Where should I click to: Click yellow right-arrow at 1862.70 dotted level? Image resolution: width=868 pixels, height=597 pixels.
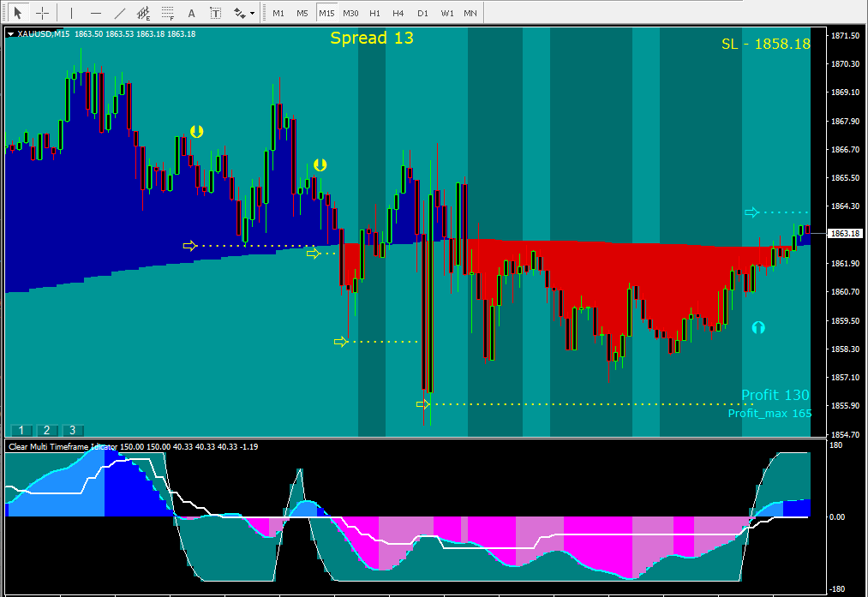pos(190,246)
